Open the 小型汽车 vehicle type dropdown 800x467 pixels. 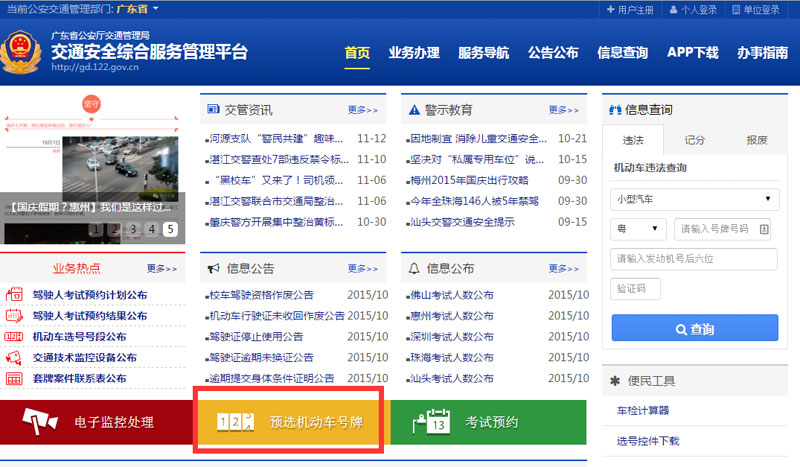tap(694, 199)
